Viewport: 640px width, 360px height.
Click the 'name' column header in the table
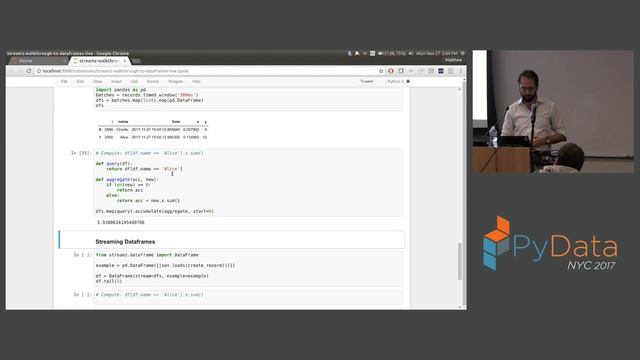[123, 122]
